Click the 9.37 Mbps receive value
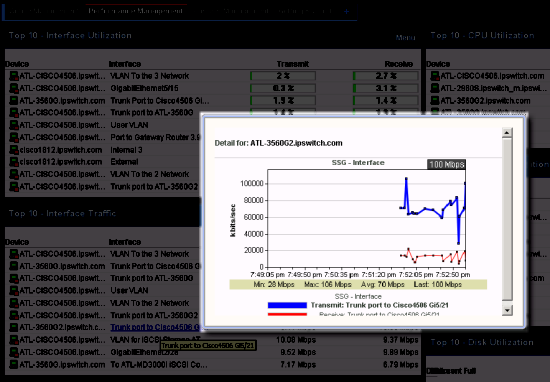This screenshot has width=550, height=382. pyautogui.click(x=400, y=340)
